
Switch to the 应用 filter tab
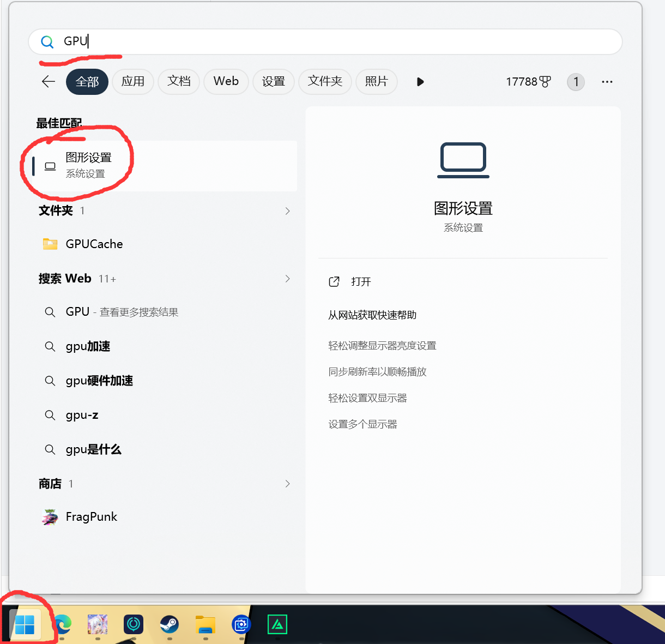133,82
